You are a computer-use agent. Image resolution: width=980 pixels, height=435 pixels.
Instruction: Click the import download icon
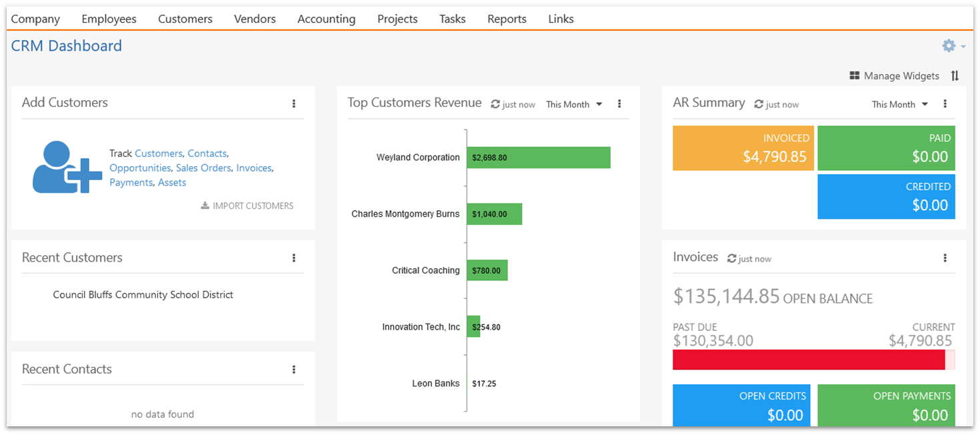click(x=205, y=206)
